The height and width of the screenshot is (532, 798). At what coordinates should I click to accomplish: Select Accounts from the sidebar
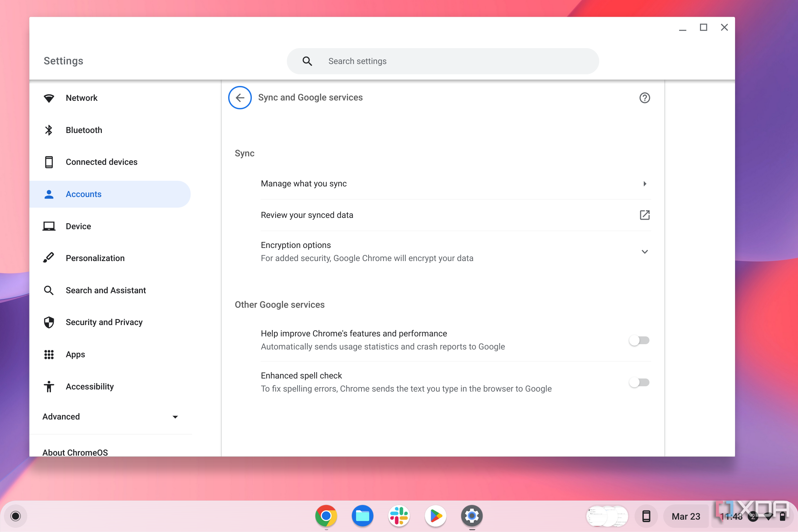tap(83, 193)
